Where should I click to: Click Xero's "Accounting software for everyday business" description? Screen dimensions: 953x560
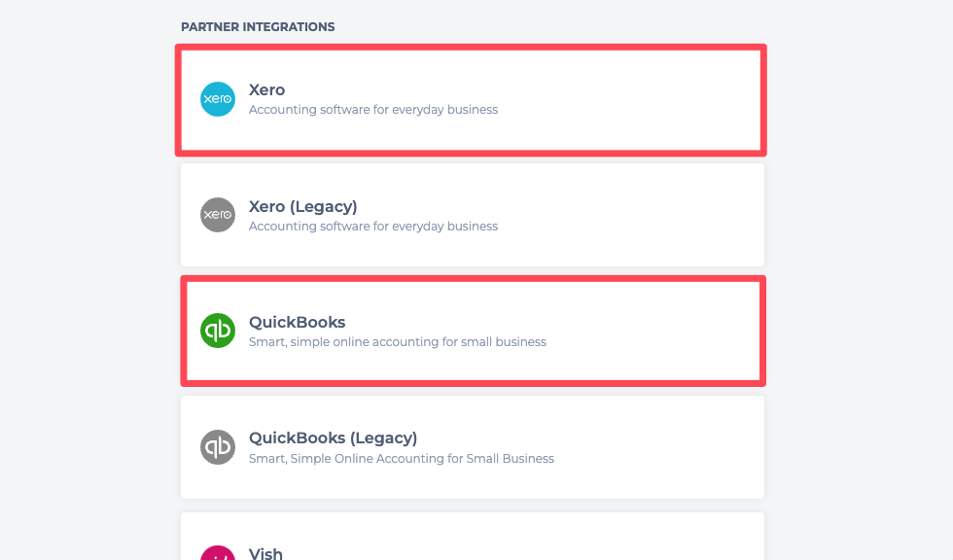(372, 110)
